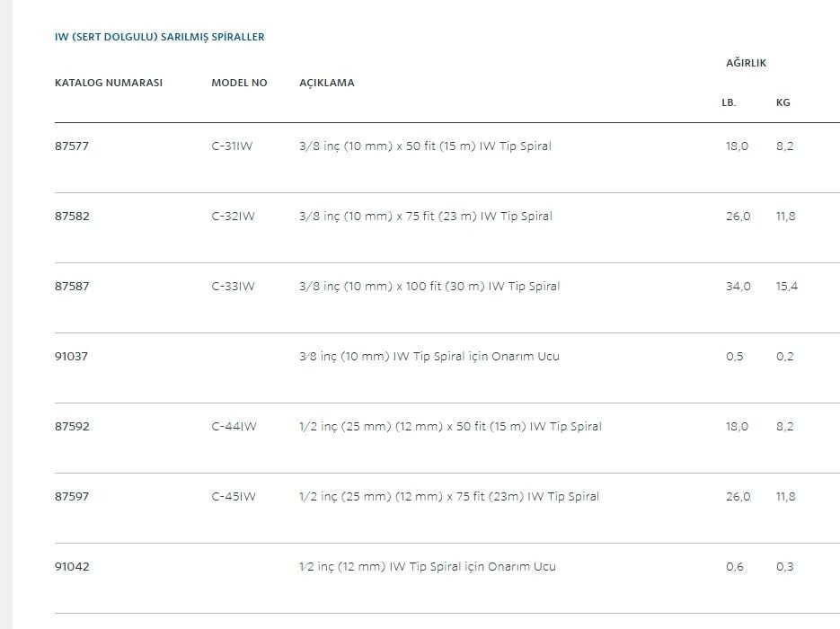
Task: Select catalog number 87597
Action: click(x=72, y=497)
